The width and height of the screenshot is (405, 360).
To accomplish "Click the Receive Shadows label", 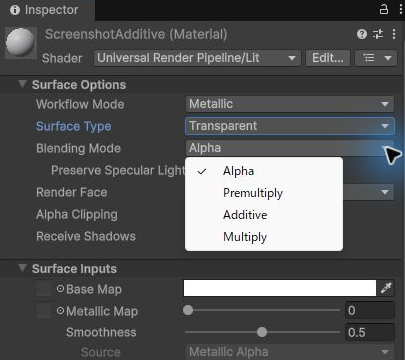I will 86,236.
